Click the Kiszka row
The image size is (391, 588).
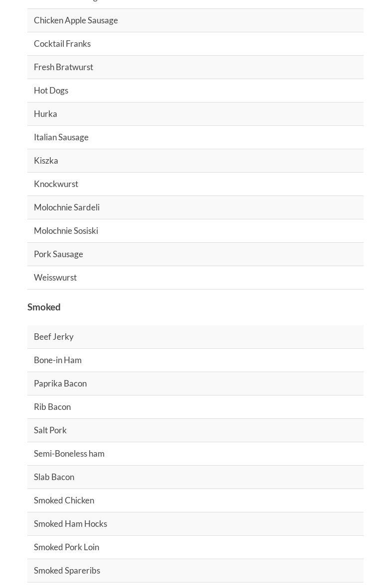[46, 161]
